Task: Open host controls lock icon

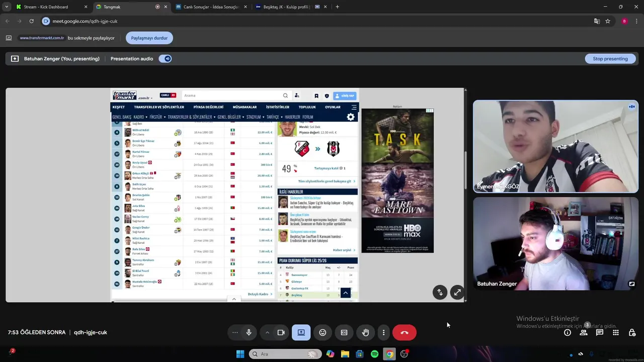Action: 632,332
